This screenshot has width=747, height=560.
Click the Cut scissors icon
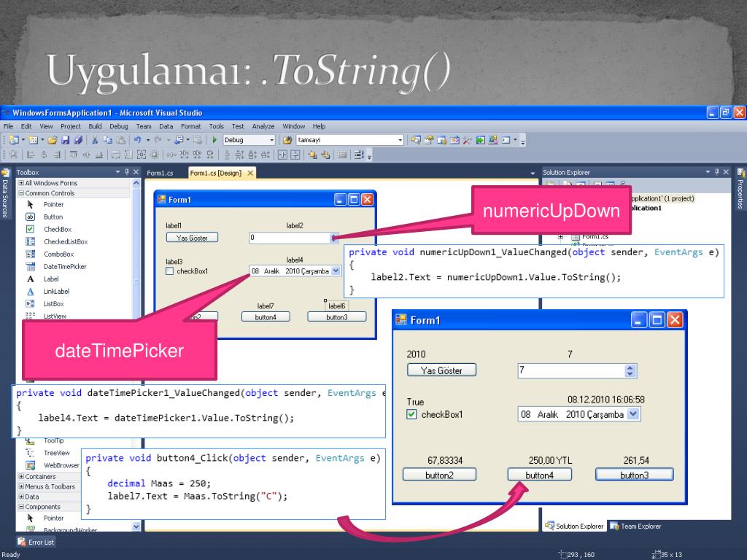pyautogui.click(x=95, y=140)
